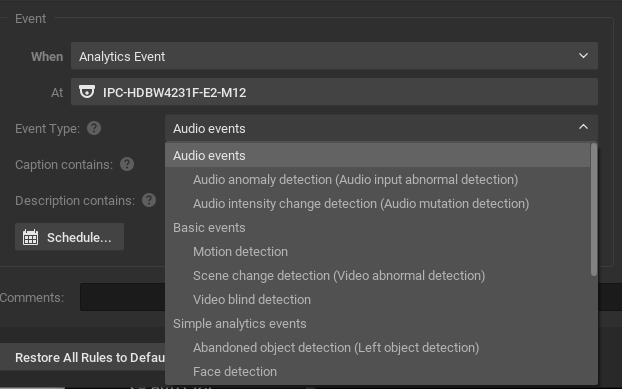Click the dome camera icon for IPC-HDBW4231F-E2-M12
The image size is (622, 389).
click(87, 92)
